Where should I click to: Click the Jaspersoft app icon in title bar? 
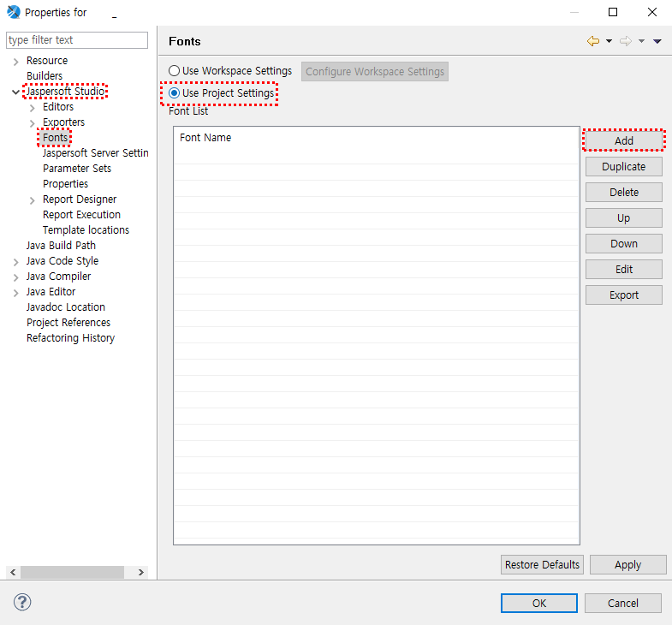(14, 12)
